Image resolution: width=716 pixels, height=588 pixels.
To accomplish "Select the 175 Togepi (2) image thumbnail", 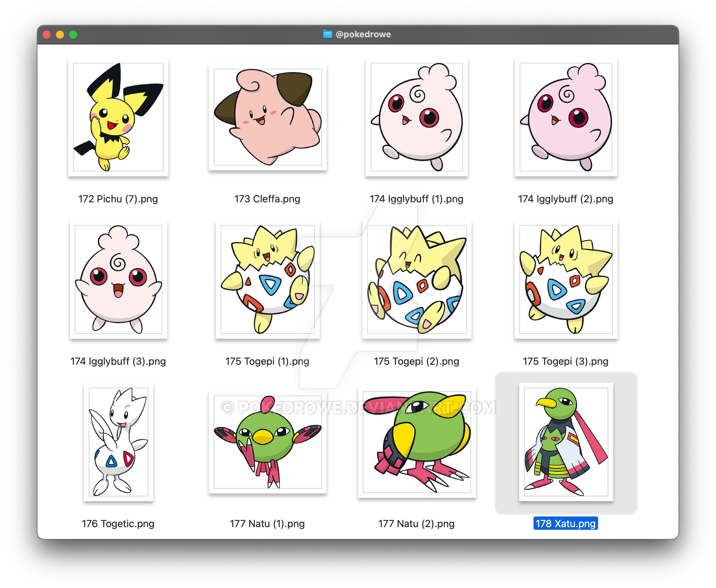I will click(417, 279).
